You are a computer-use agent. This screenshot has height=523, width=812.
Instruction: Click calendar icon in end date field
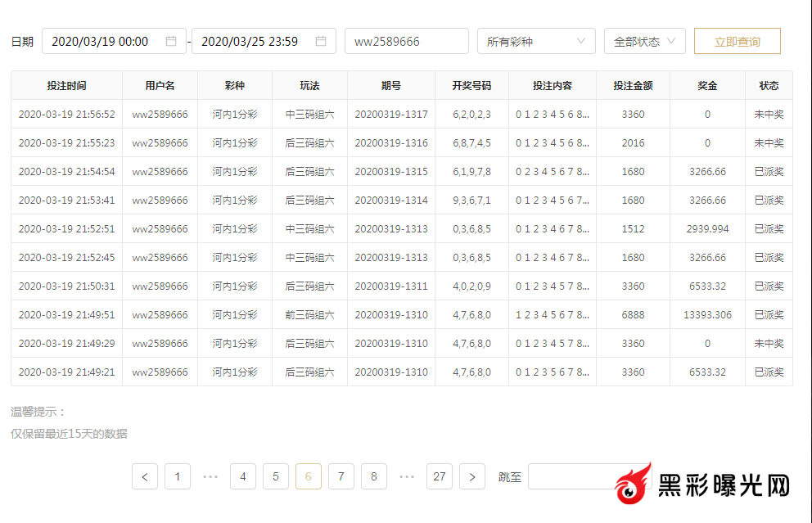click(321, 41)
